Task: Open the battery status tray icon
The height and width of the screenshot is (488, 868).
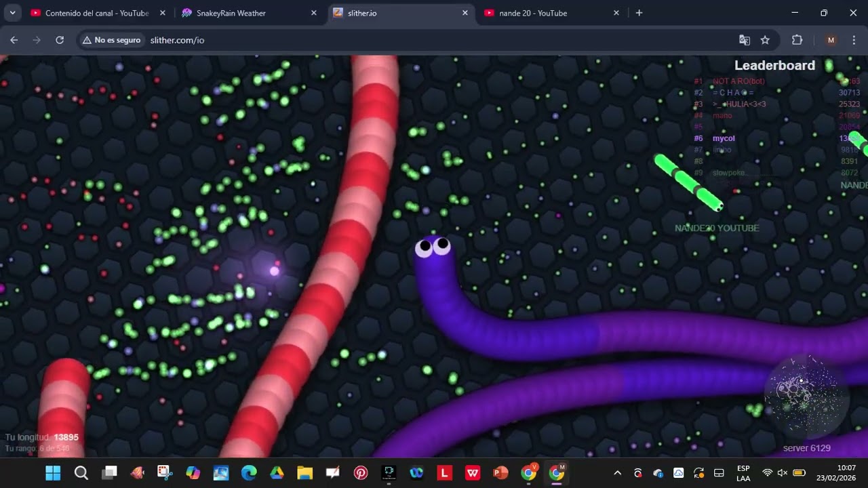Action: tap(799, 473)
